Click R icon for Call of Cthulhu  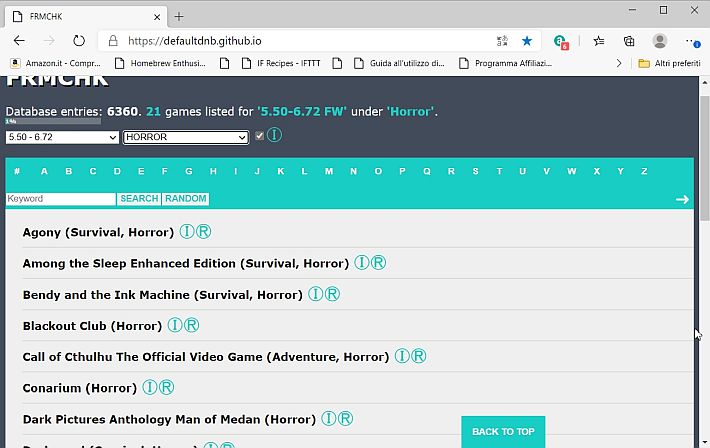(x=419, y=356)
